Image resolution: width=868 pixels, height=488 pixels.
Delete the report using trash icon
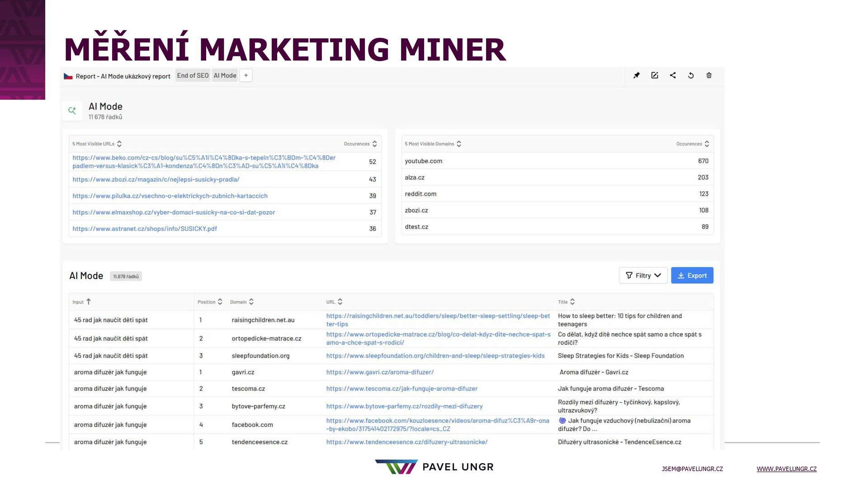(709, 75)
